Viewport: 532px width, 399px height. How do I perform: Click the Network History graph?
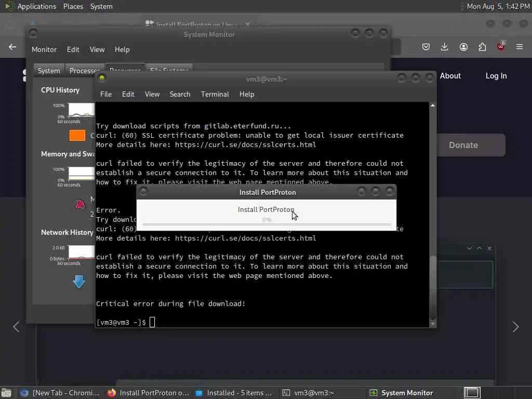82,252
